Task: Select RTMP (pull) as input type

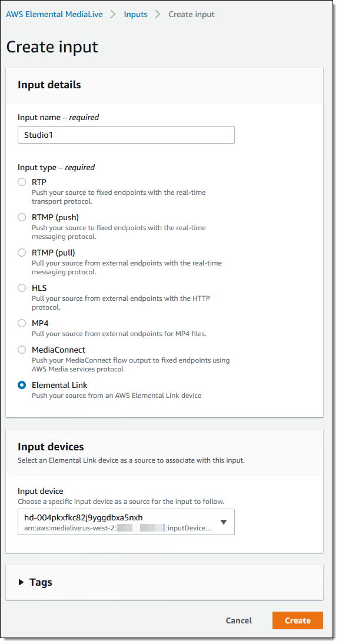Action: click(x=22, y=253)
